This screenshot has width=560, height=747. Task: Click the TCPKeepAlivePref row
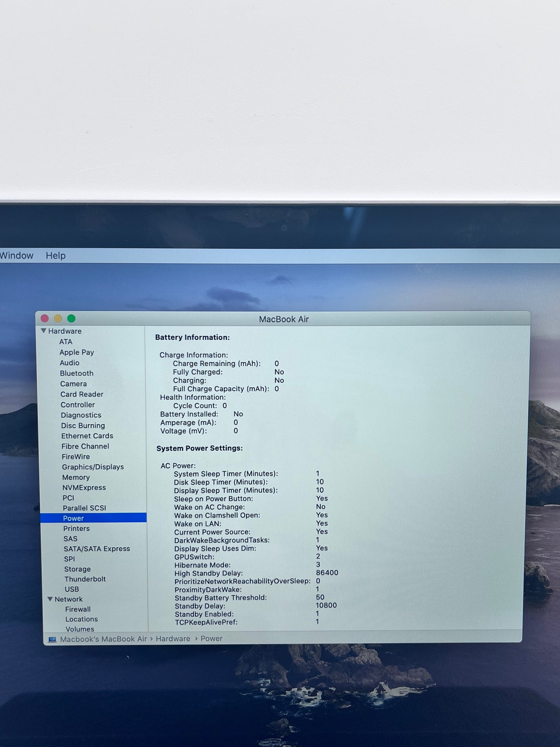click(247, 622)
